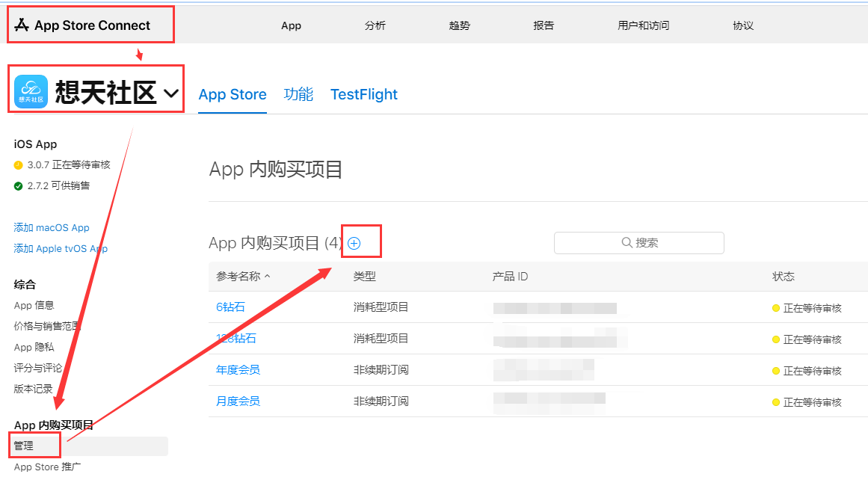Open the 128钻石 purchase item

(236, 338)
